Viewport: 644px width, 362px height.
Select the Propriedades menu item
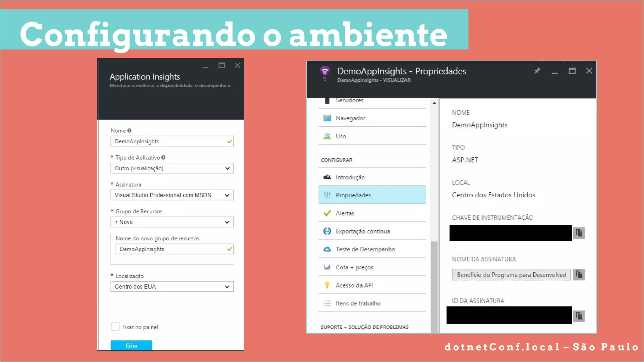(372, 195)
